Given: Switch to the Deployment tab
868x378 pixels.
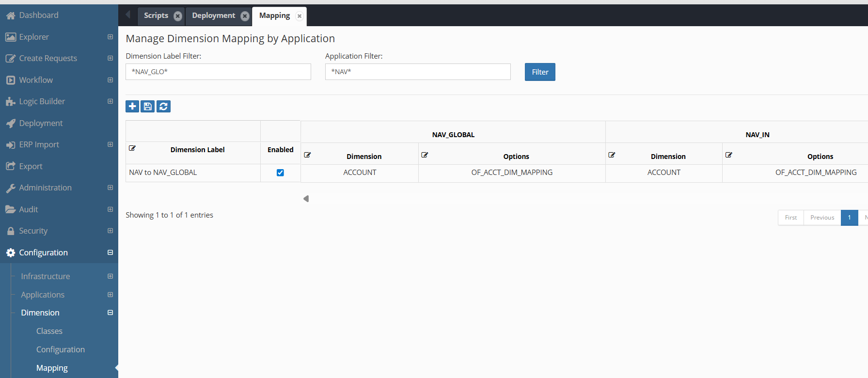Looking at the screenshot, I should 213,16.
